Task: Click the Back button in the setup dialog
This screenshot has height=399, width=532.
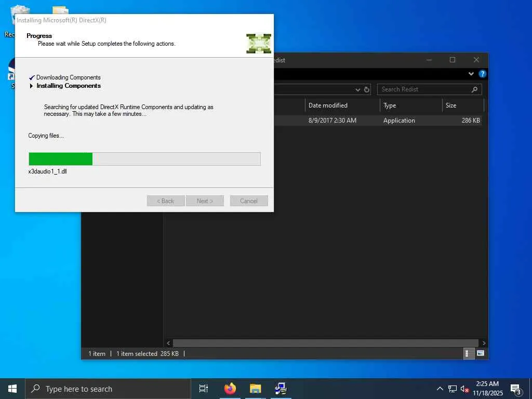Action: (x=166, y=201)
